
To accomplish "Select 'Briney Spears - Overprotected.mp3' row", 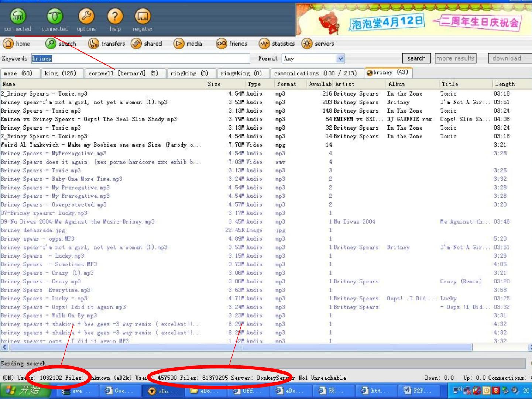I will tap(266, 204).
